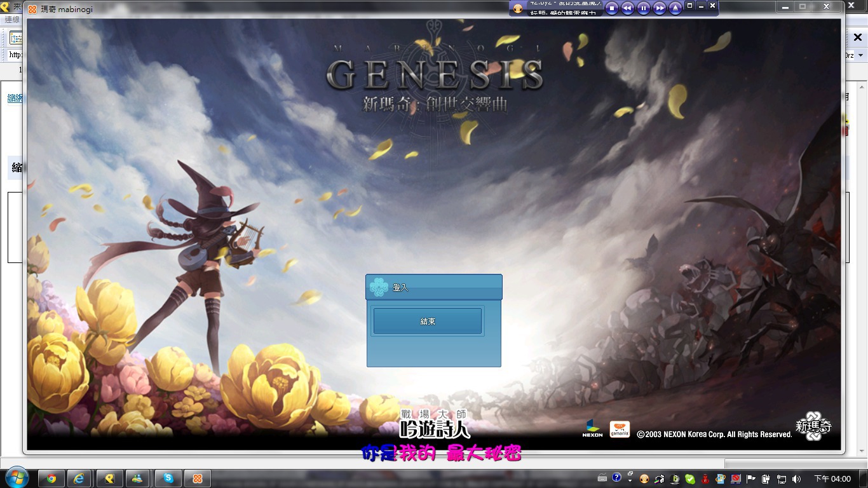
Task: Pause the song in the mini player
Action: (x=644, y=8)
